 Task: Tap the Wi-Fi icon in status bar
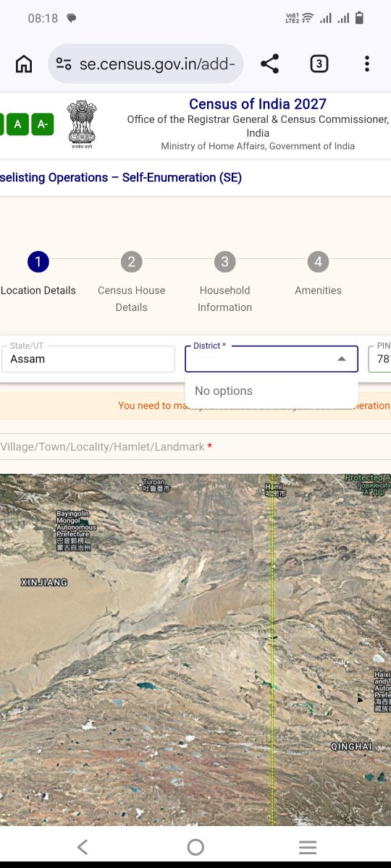(x=308, y=18)
